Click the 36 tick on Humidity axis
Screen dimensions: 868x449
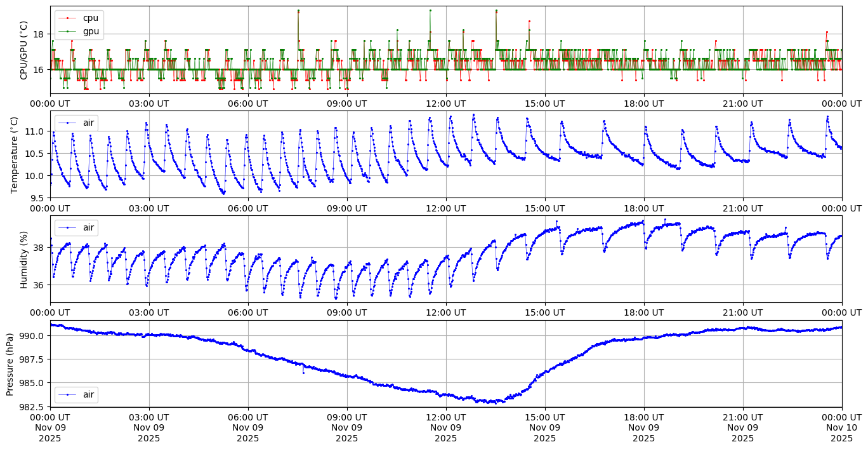pos(39,285)
